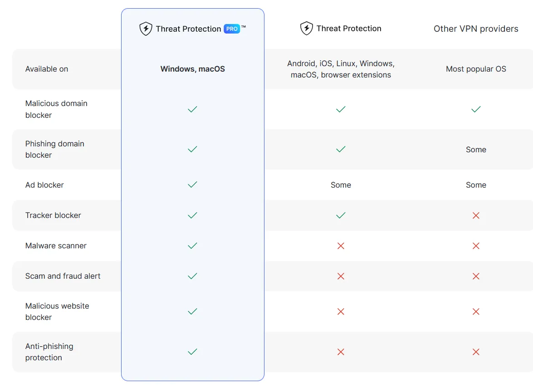The image size is (533, 392).
Task: Click the red cross for Malware scanner under Threat Protection
Action: point(341,246)
